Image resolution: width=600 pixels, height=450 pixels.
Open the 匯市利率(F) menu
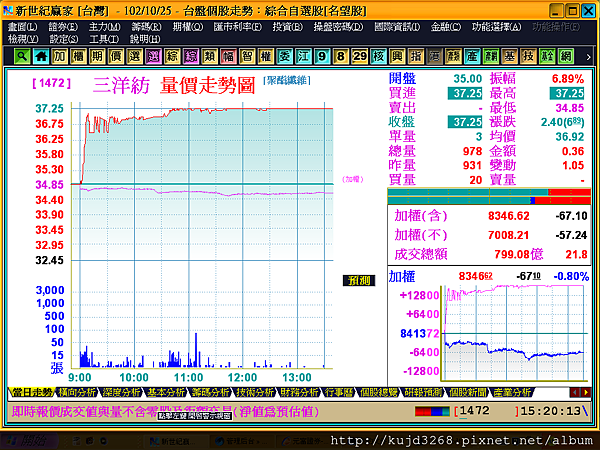tap(238, 27)
